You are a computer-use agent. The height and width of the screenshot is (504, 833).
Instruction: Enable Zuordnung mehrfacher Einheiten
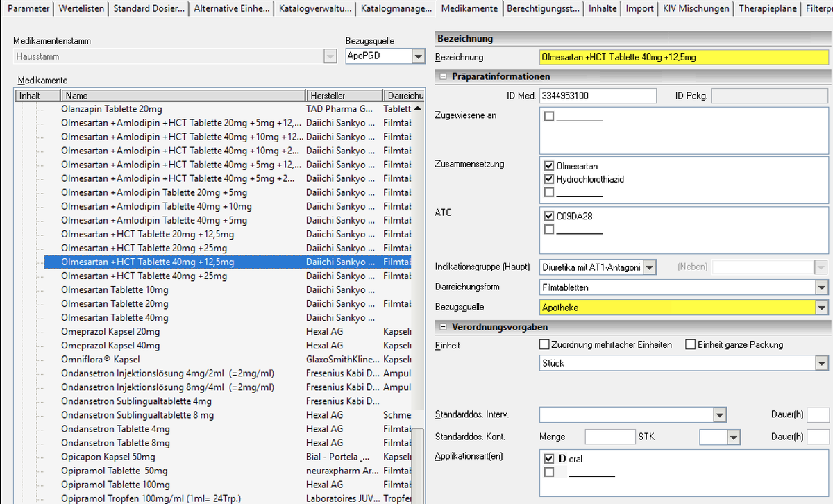click(x=544, y=344)
